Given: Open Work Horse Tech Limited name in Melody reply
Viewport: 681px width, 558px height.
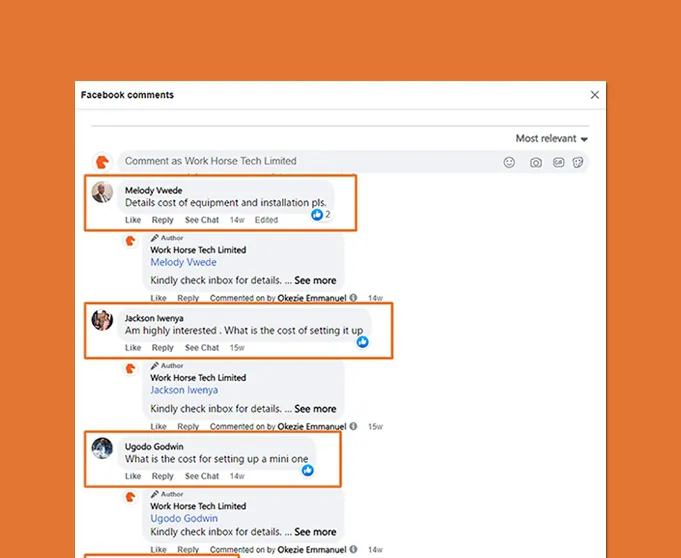Looking at the screenshot, I should click(198, 250).
